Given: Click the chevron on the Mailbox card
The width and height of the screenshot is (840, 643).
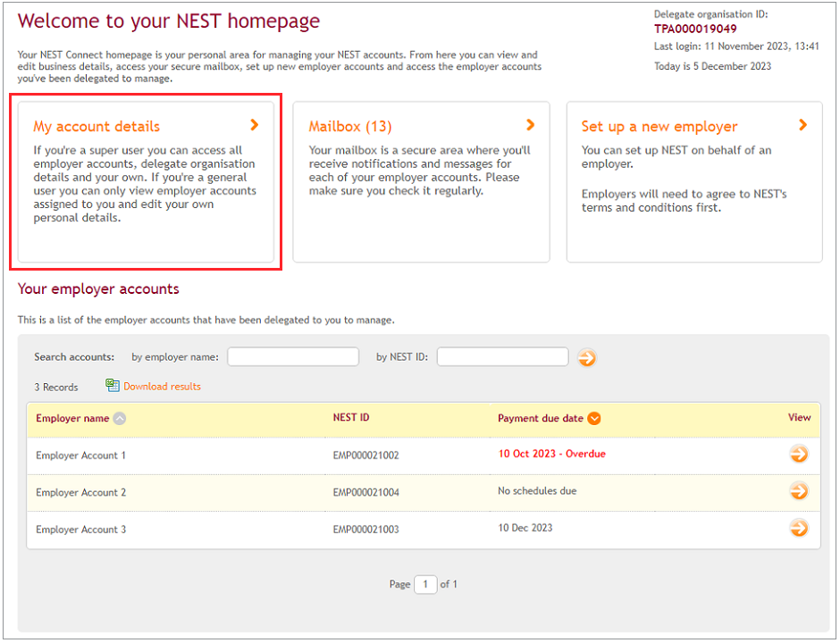Looking at the screenshot, I should [530, 124].
